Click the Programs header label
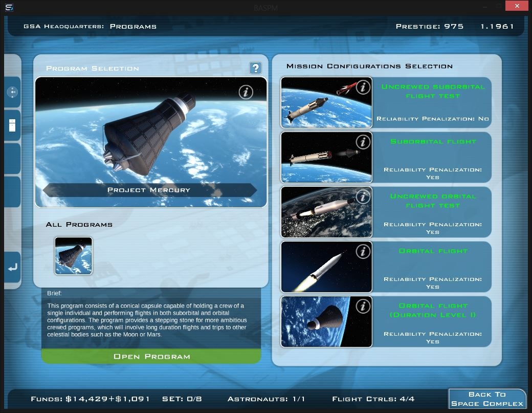532x413 pixels. [133, 27]
